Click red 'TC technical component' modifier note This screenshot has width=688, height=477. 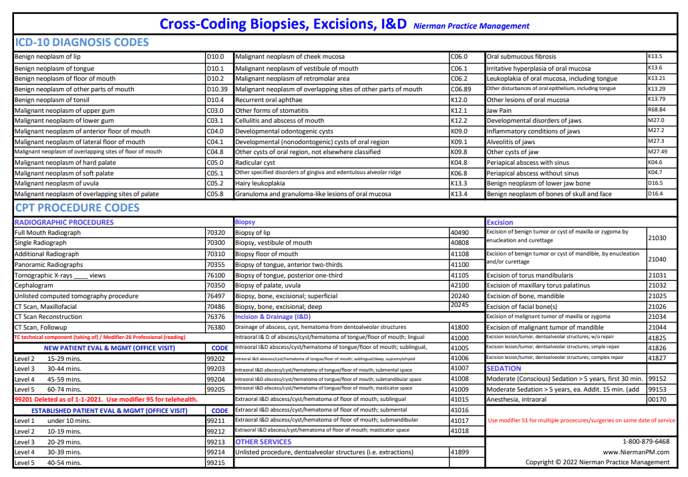pos(100,337)
